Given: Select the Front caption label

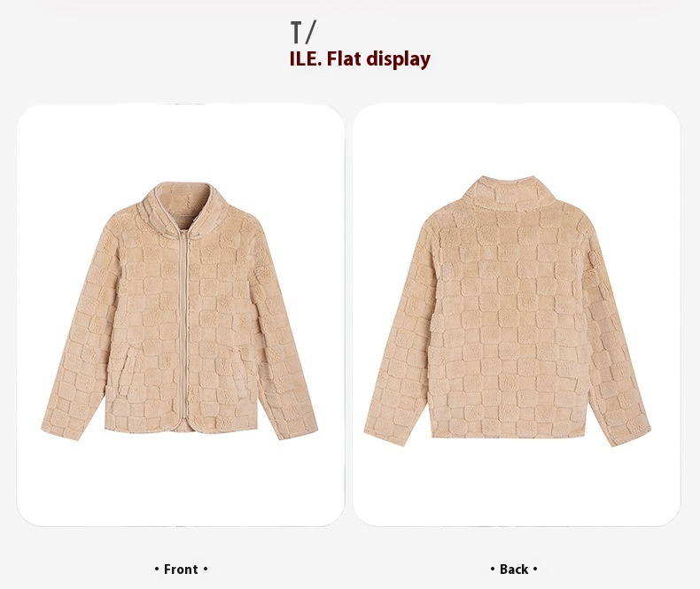Looking at the screenshot, I should point(181,570).
